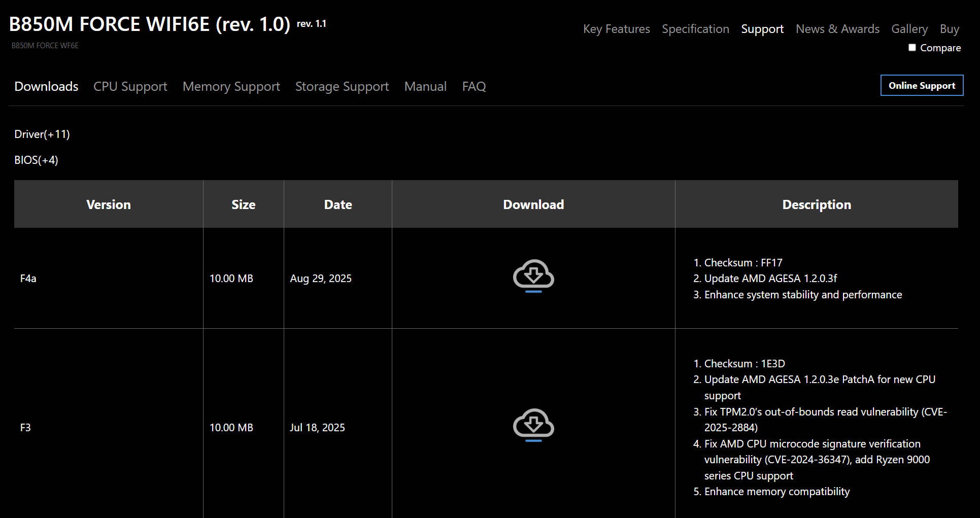Click Enhance memory compatibility text
The width and height of the screenshot is (980, 518).
coord(777,492)
